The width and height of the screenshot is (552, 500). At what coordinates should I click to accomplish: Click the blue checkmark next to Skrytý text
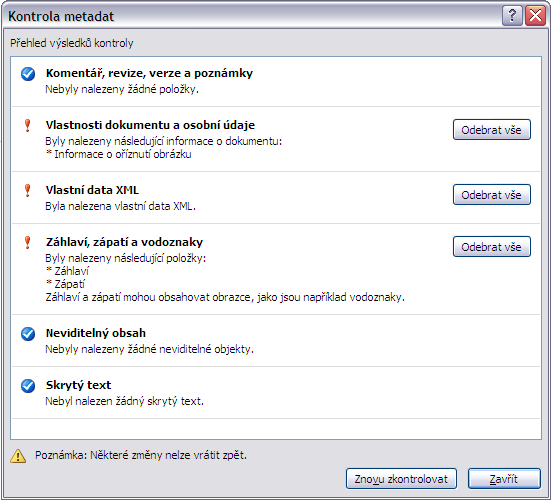click(28, 386)
